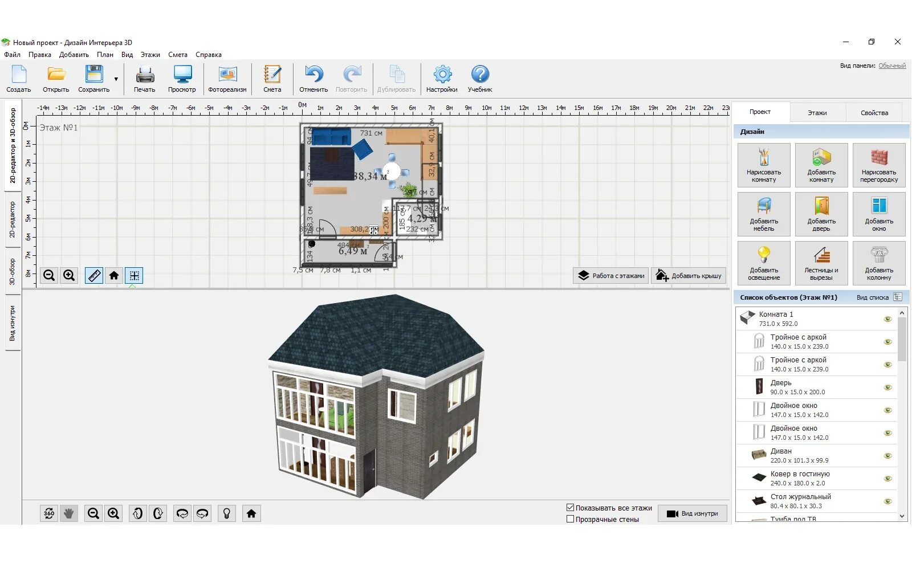Zoom out in the 2D plan
The width and height of the screenshot is (912, 588).
(50, 276)
